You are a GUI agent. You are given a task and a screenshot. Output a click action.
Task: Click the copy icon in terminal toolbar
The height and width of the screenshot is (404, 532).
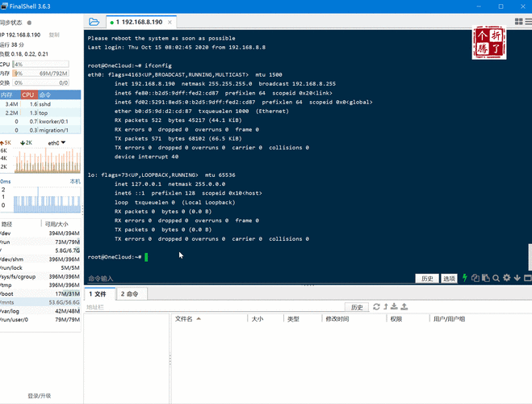coord(475,278)
